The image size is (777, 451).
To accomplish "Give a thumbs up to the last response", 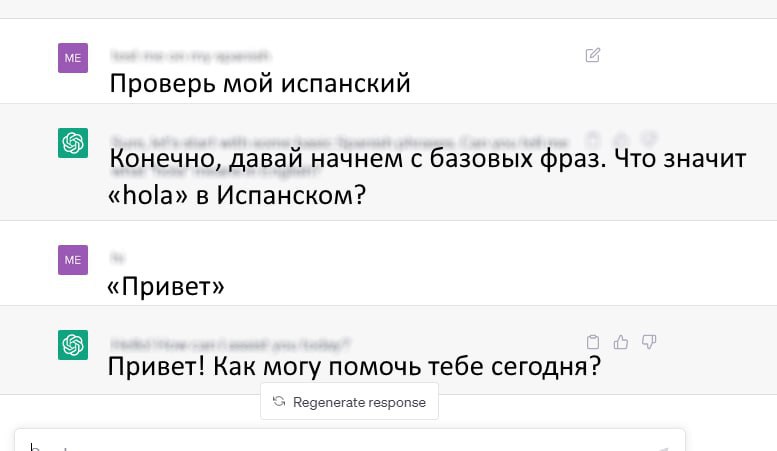I will coord(621,342).
